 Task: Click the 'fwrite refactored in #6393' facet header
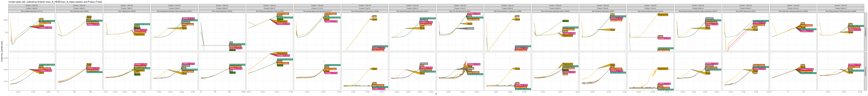222,11
